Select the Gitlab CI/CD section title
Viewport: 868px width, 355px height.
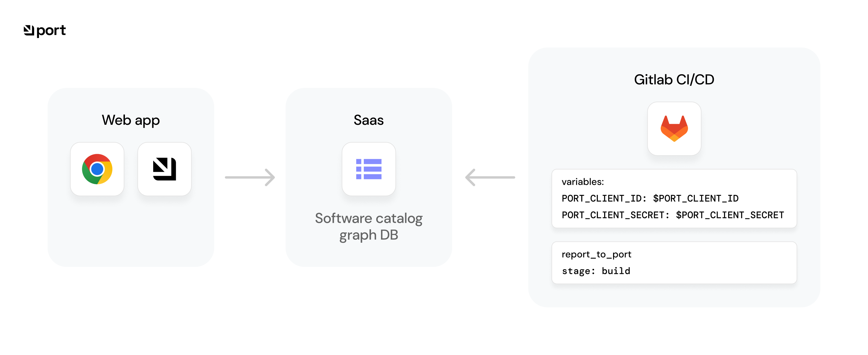(674, 80)
